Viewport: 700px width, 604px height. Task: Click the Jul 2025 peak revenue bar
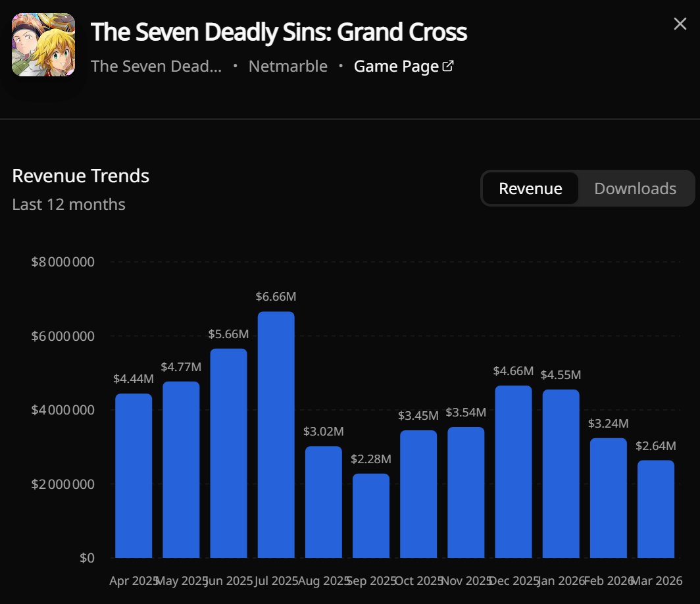276,434
